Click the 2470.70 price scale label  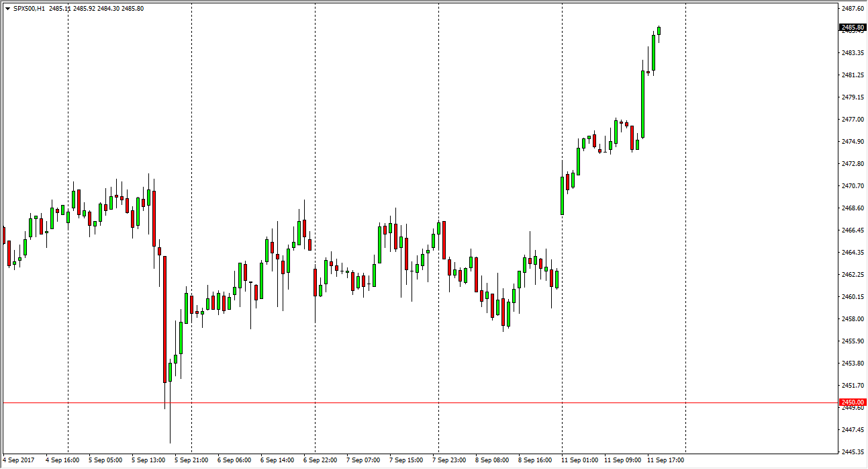pos(851,185)
